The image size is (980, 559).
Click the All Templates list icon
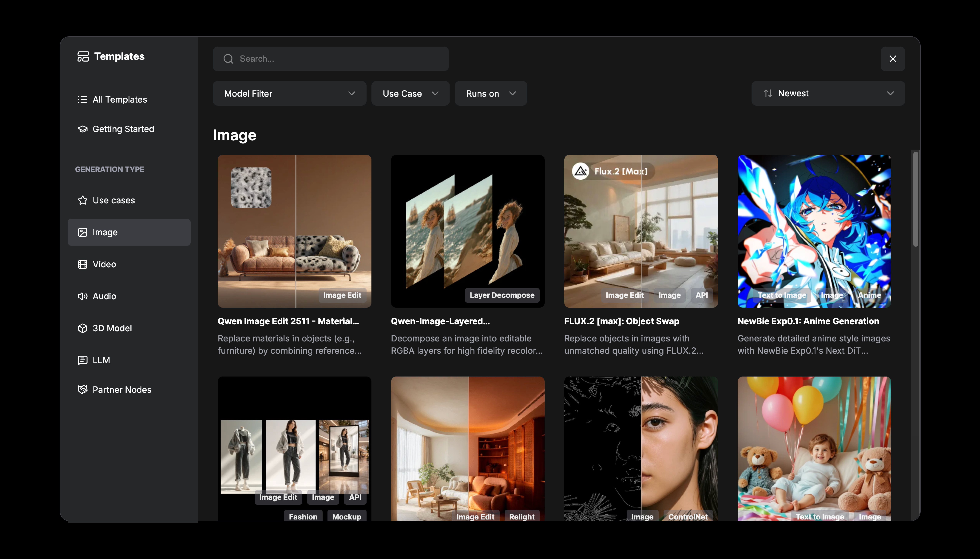83,99
